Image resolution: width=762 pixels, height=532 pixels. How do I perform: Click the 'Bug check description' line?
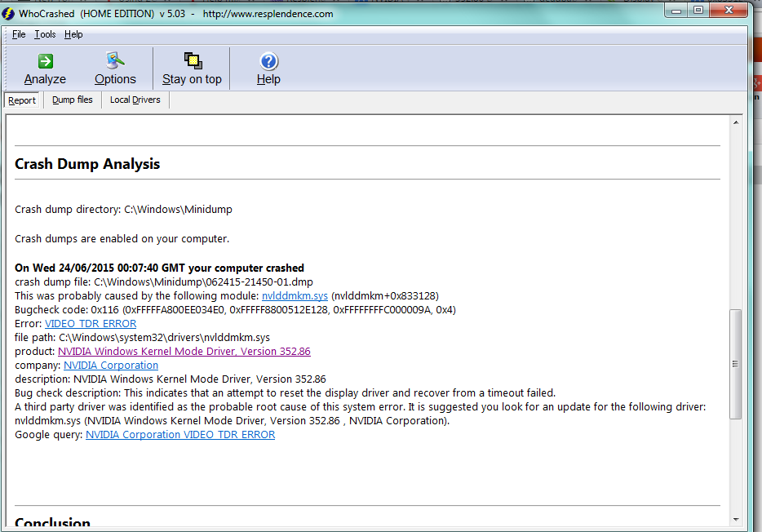[285, 393]
